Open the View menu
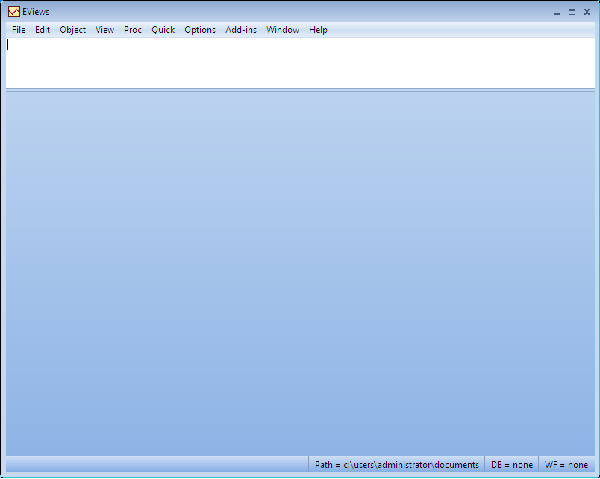 104,30
